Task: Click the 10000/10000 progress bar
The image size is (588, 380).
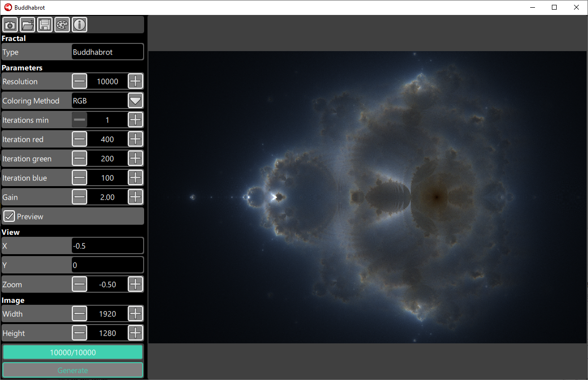Action: pos(72,352)
